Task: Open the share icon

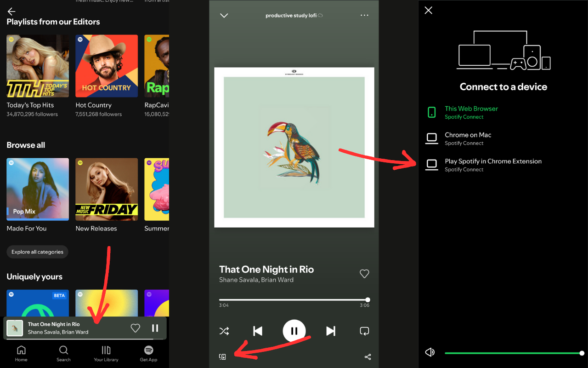Action: click(x=367, y=356)
